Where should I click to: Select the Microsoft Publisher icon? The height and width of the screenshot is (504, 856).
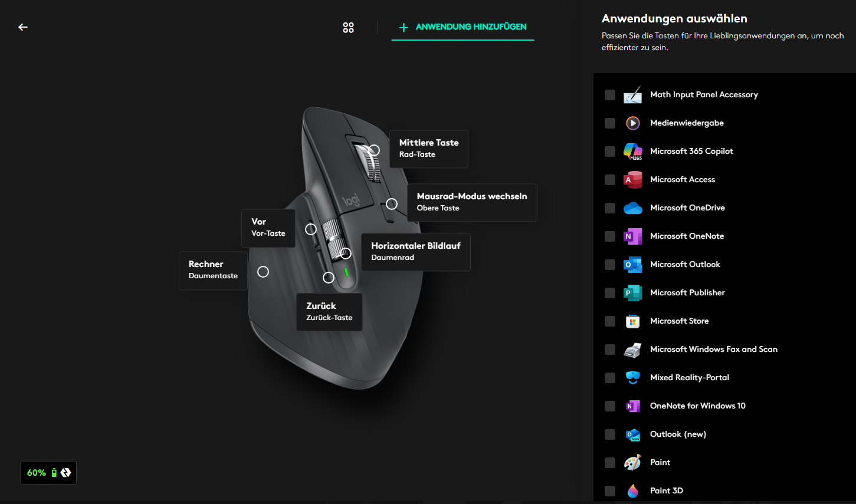tap(633, 293)
